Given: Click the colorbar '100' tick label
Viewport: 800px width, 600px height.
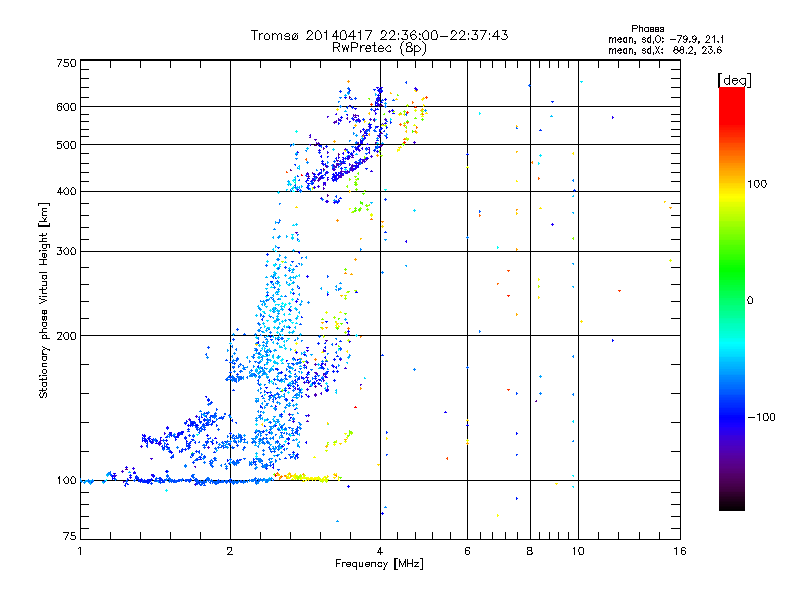Looking at the screenshot, I should click(757, 184).
